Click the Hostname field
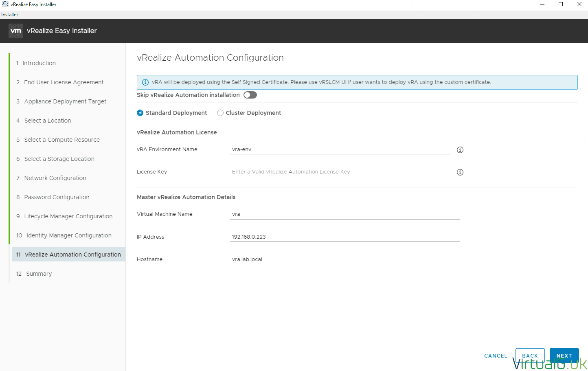Image resolution: width=588 pixels, height=371 pixels. click(x=345, y=259)
